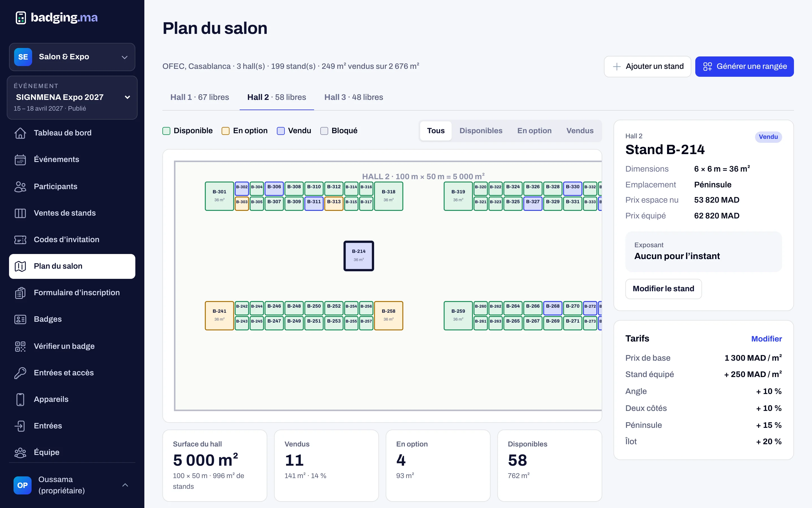Open Participants people icon

coord(20,187)
